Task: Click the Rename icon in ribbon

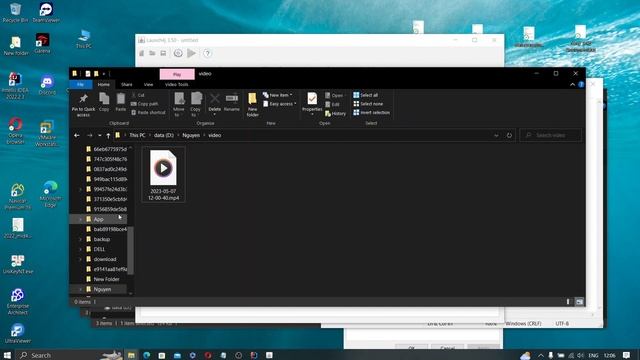Action: 231,102
